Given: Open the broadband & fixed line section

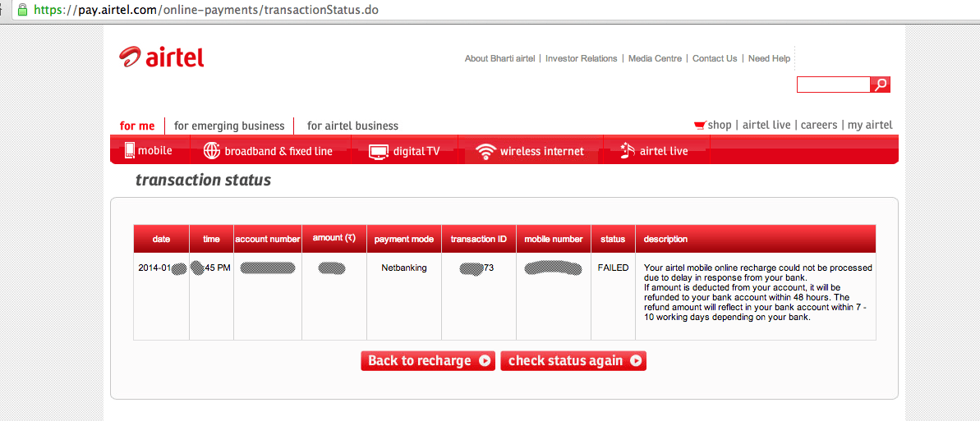Looking at the screenshot, I should (x=269, y=151).
